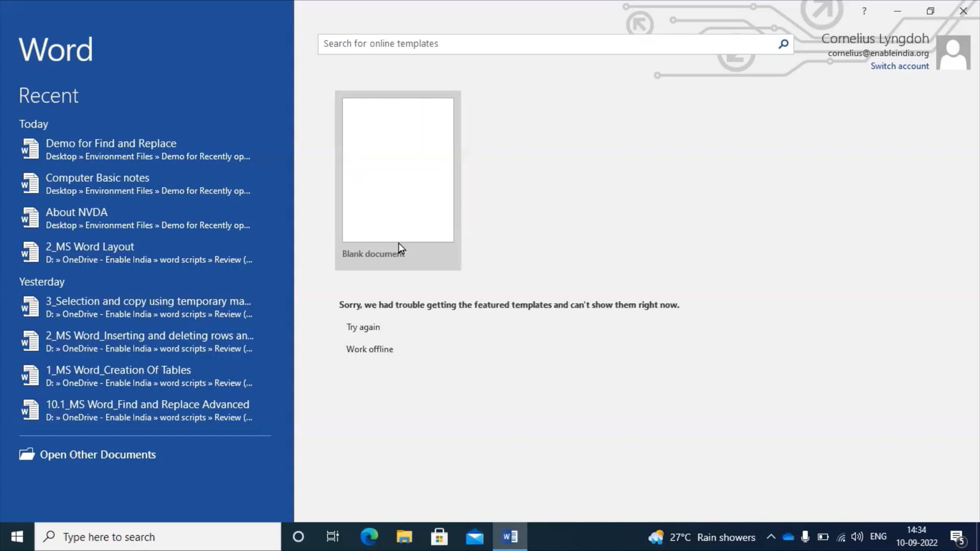
Task: Click the Search for online templates field
Action: coord(546,44)
